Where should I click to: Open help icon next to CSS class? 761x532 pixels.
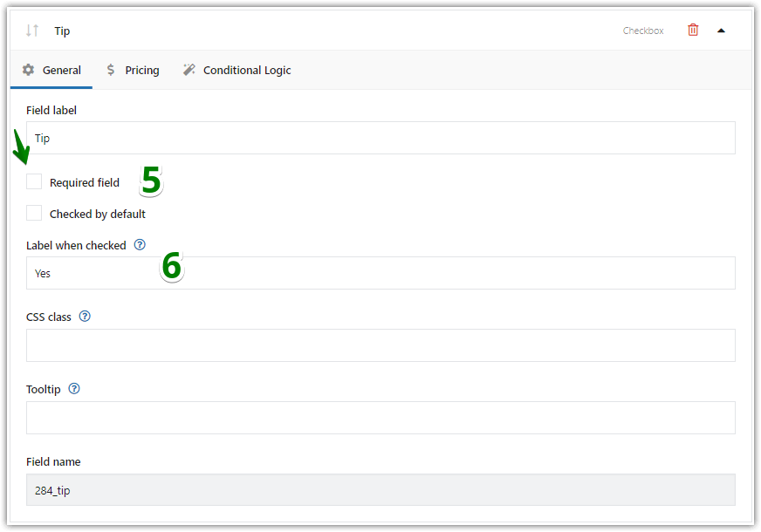coord(85,317)
